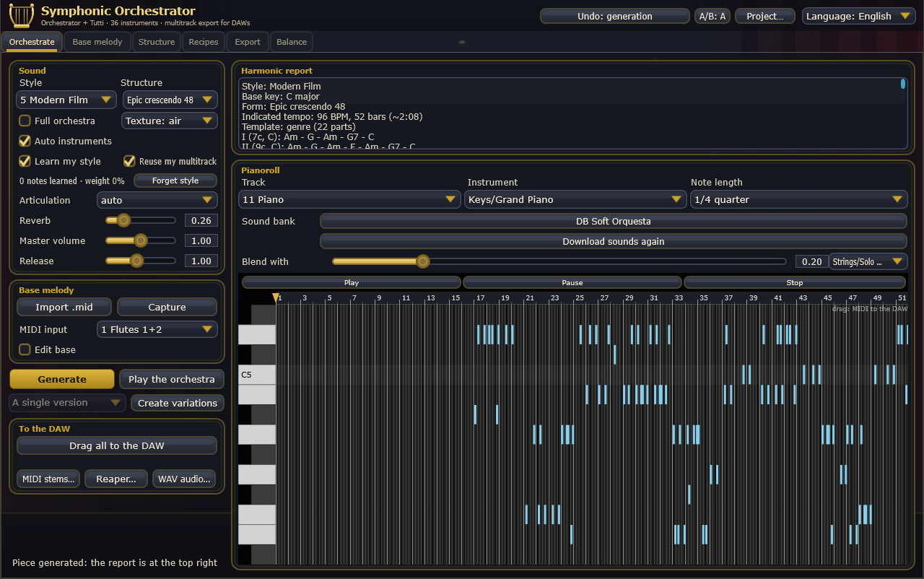Screen dimensions: 924x579
Task: Choose MIDI input from 1 Flutes 1+2 dropdown
Action: pos(157,329)
